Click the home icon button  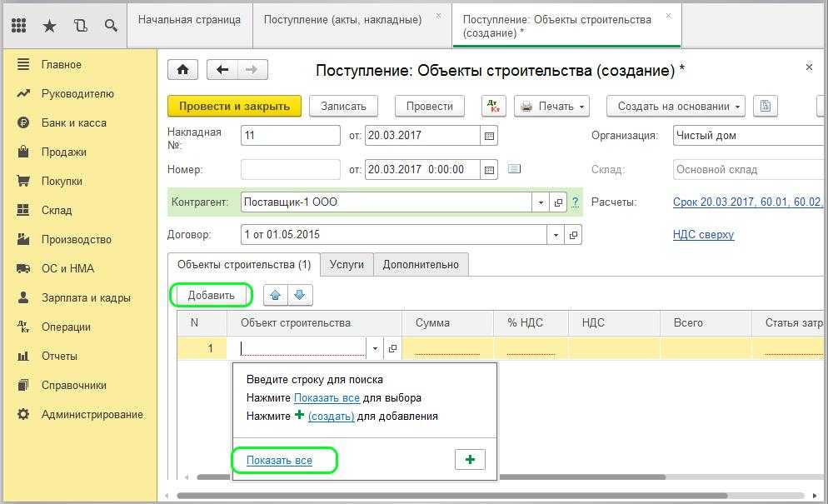(183, 70)
